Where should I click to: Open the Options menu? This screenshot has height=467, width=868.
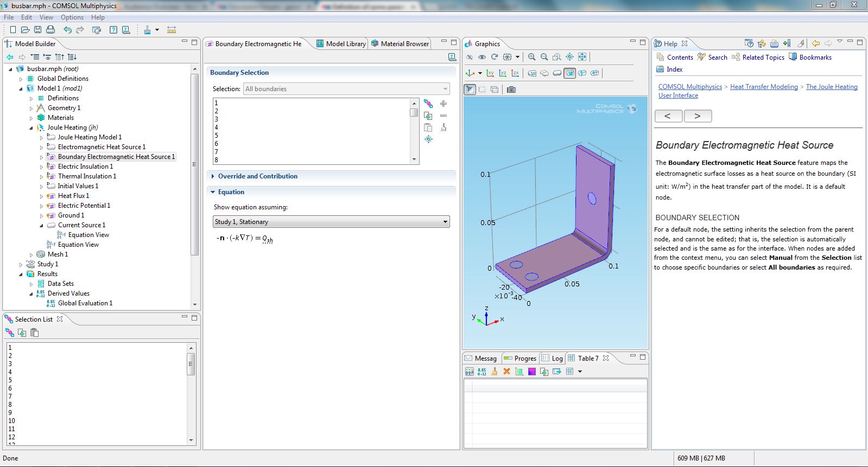tap(72, 17)
